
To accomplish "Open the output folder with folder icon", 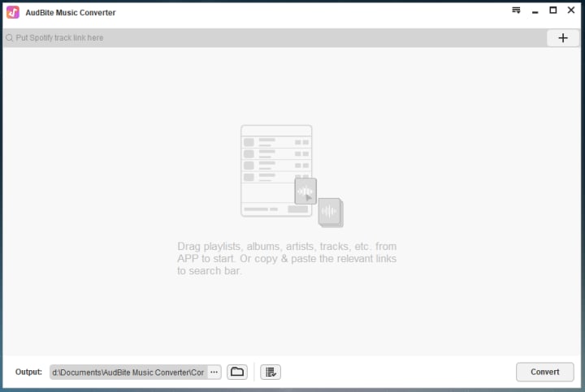I will (237, 372).
